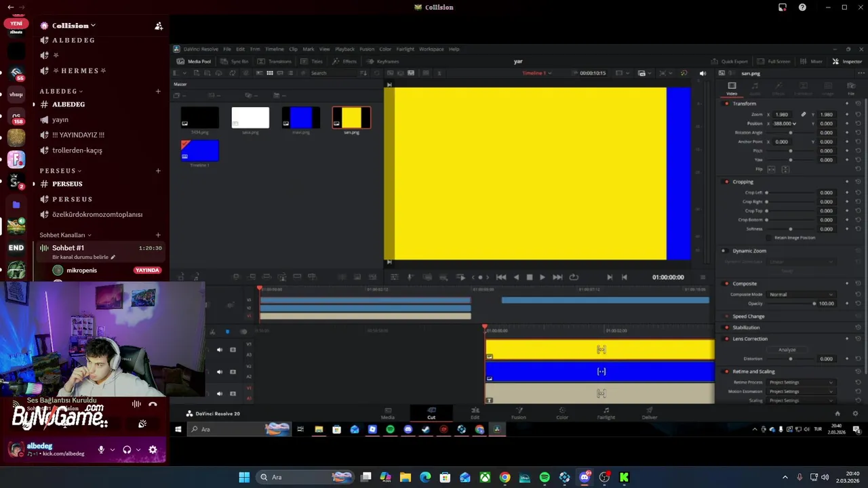Disconnect from voice hang-up icon
This screenshot has height=488, width=868.
[153, 404]
